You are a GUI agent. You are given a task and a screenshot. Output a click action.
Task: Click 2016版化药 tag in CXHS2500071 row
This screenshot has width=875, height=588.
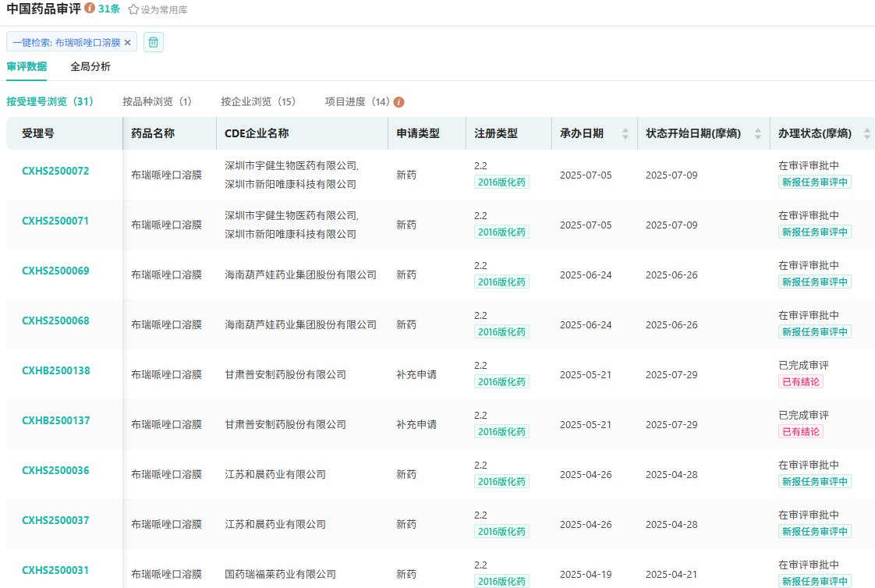(x=501, y=232)
